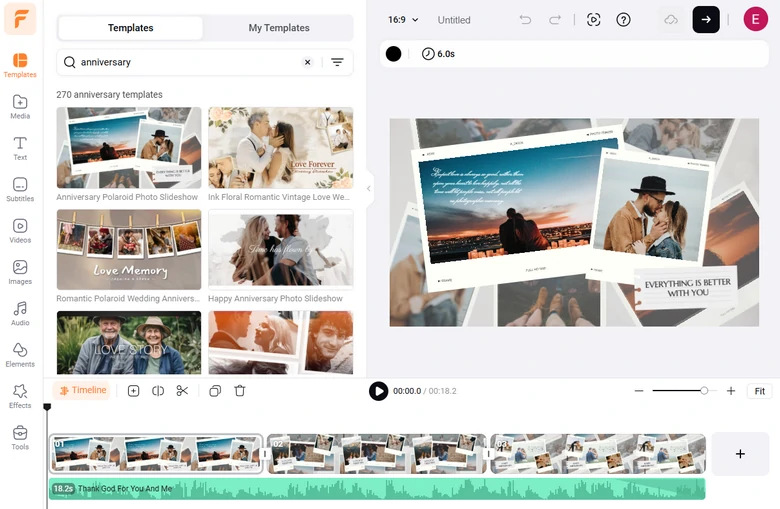
Task: Open the Templates sidebar panel
Action: pyautogui.click(x=20, y=66)
